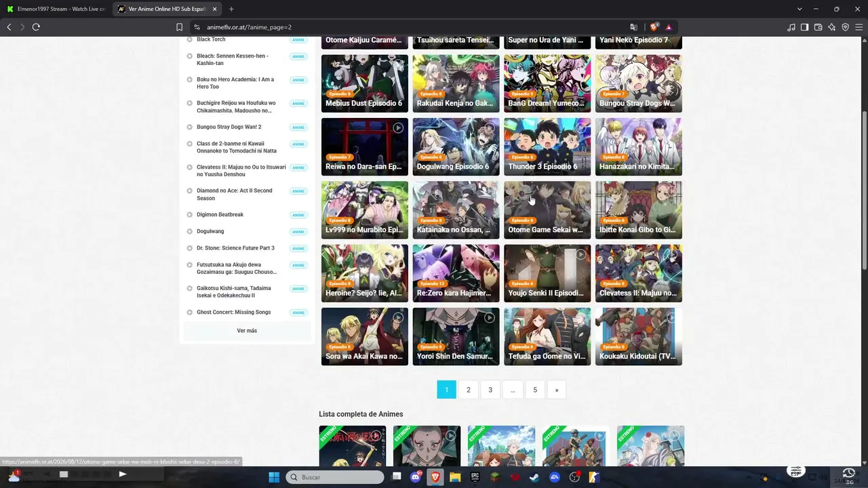Open the browser main menu hamburger icon

coord(859,27)
